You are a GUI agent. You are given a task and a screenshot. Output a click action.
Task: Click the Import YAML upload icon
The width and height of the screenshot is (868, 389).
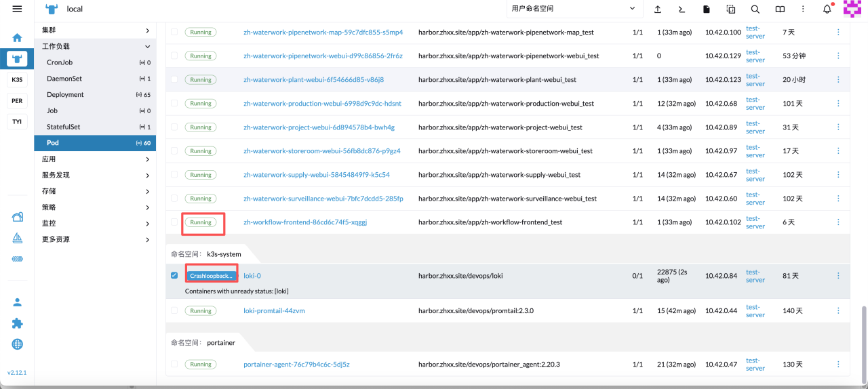click(657, 9)
